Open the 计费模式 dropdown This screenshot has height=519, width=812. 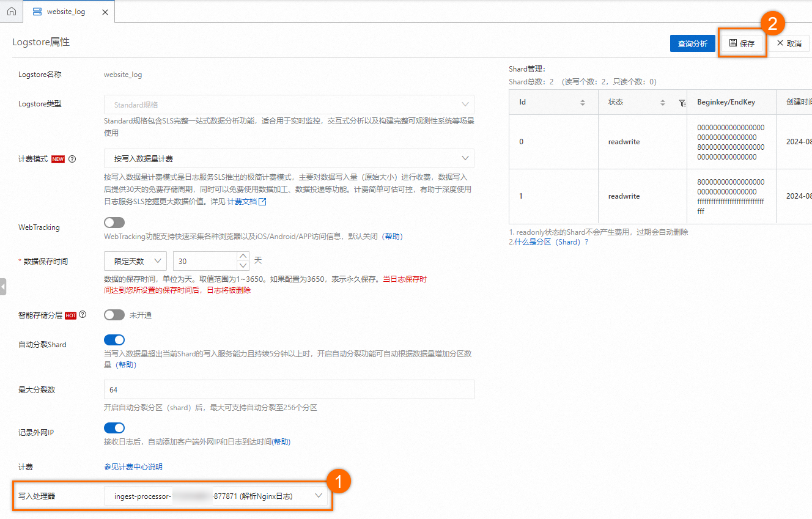coord(289,158)
